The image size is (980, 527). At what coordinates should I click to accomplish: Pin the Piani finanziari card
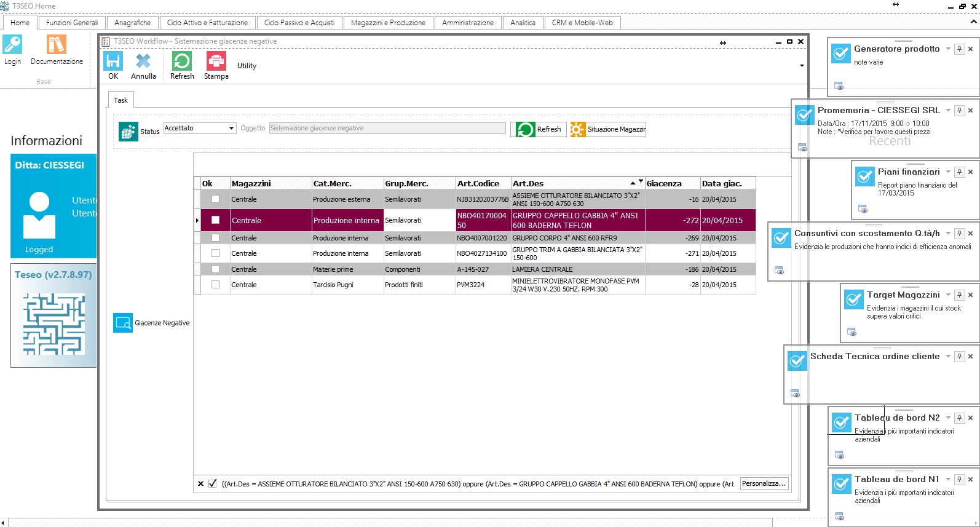coord(959,172)
